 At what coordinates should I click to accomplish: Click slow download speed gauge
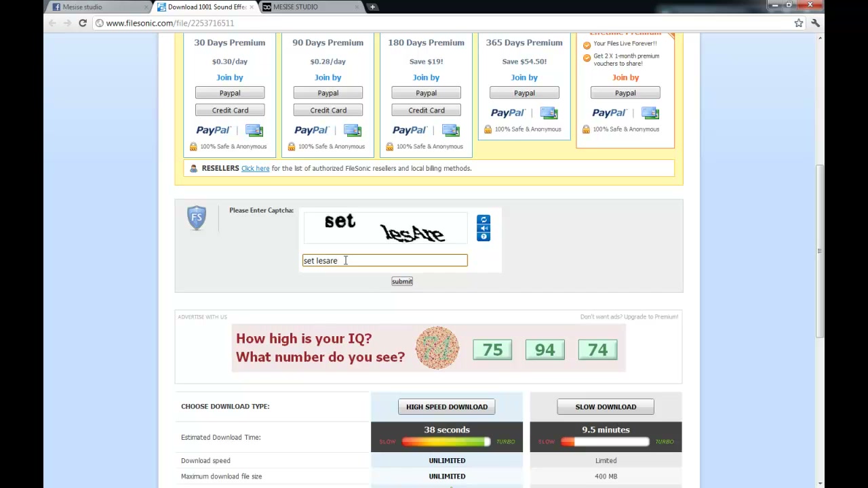click(606, 442)
